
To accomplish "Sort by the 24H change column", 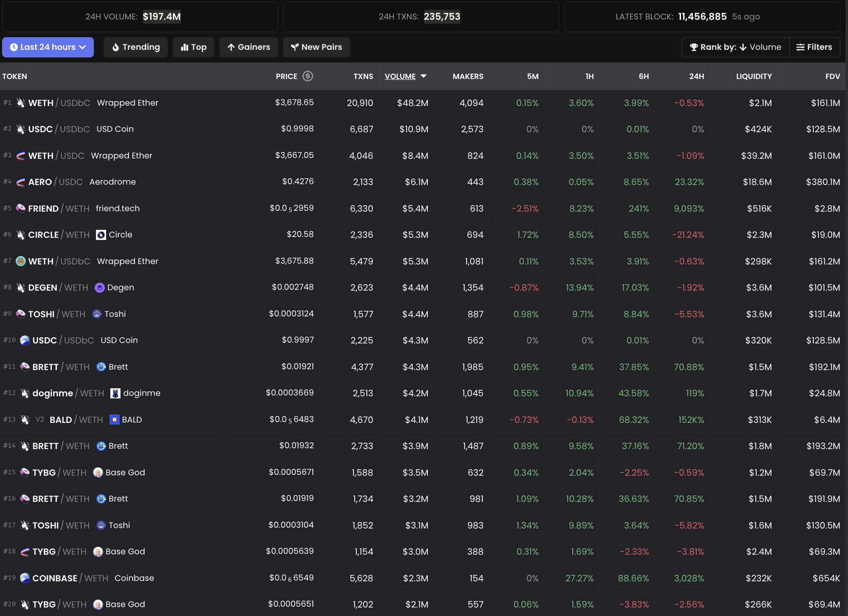I will (x=696, y=76).
